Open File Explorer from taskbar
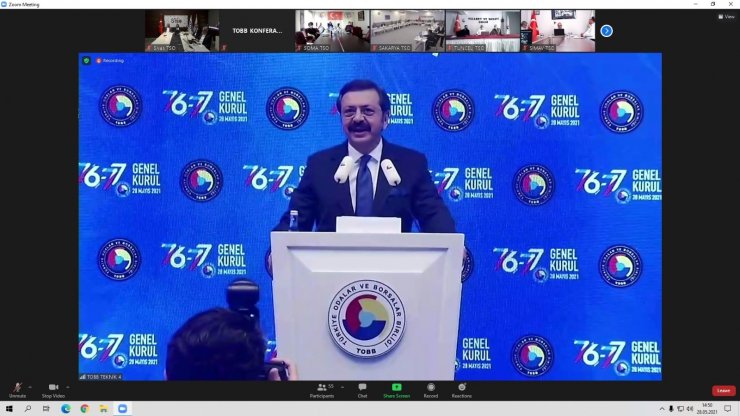740x416 pixels. pos(103,408)
